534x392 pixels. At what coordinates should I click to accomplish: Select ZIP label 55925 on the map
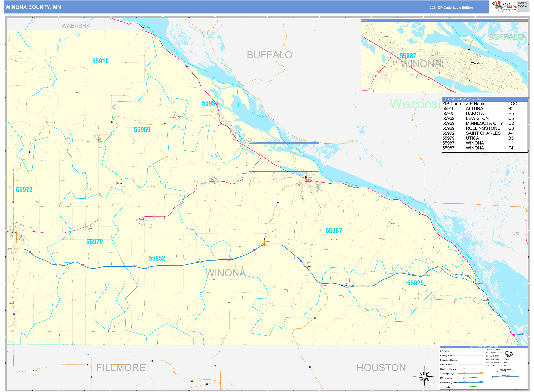[415, 283]
